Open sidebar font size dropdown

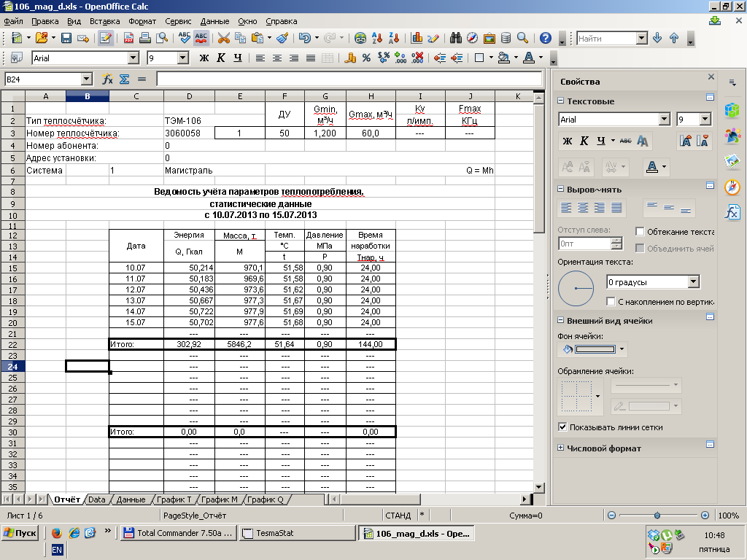point(705,119)
